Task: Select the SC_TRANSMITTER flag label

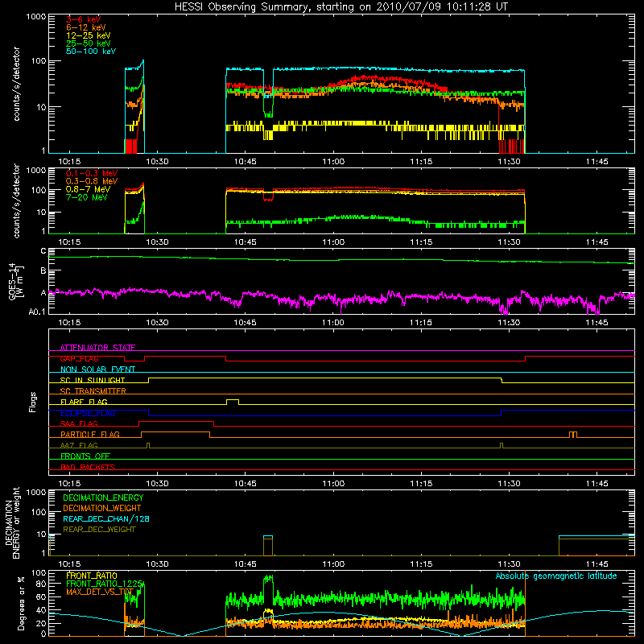Action: 93,391
